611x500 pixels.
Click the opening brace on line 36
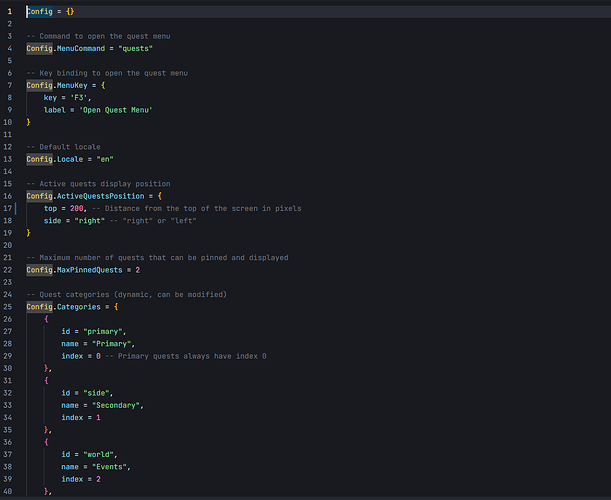pyautogui.click(x=46, y=442)
